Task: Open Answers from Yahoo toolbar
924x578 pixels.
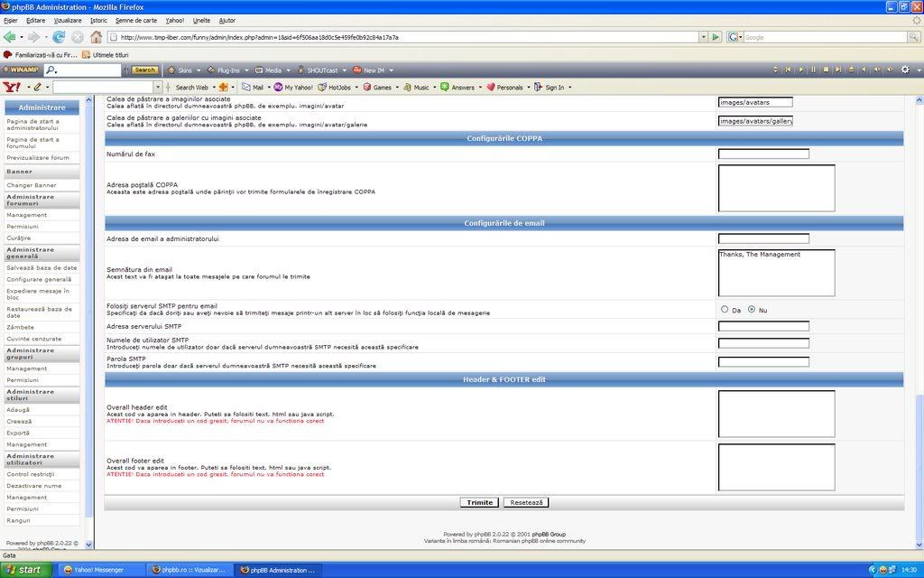Action: tap(457, 88)
